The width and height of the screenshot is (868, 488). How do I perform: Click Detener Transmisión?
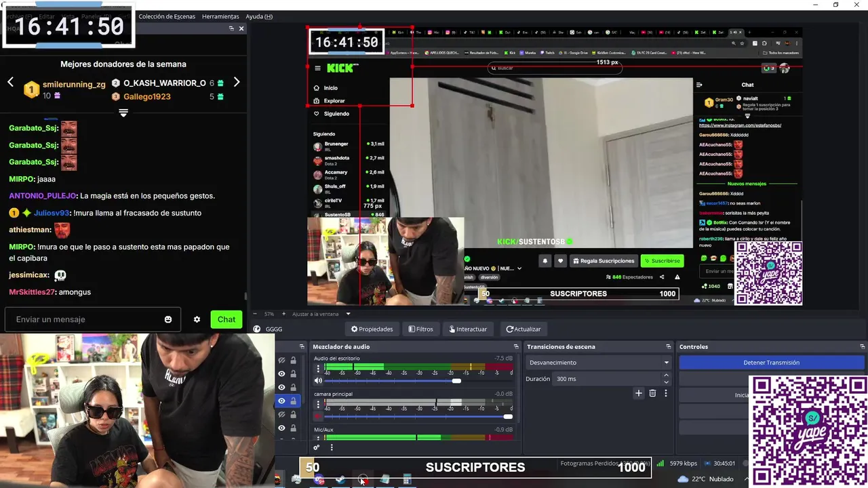[x=772, y=363]
